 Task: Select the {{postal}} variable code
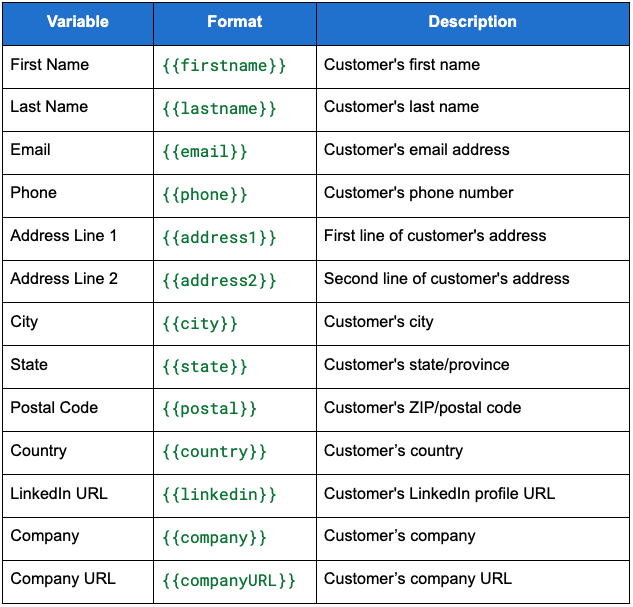[210, 410]
